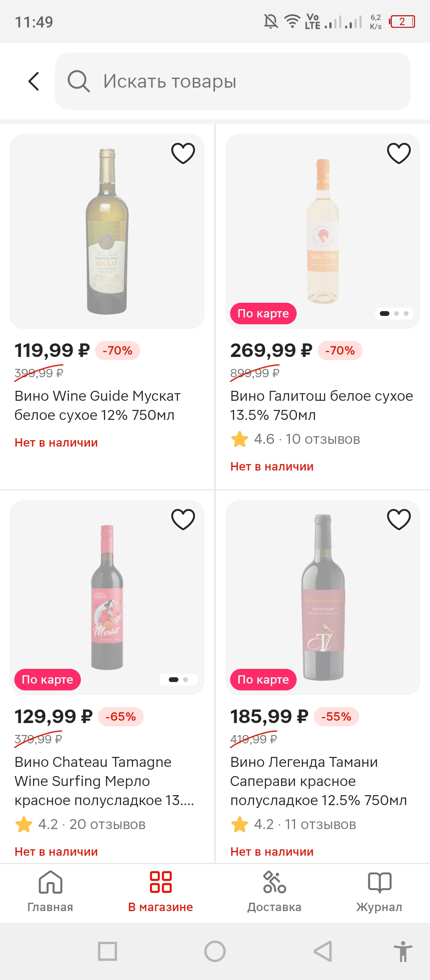Open Вино Галитош белое сухое title
This screenshot has height=980, width=430.
coord(322,406)
